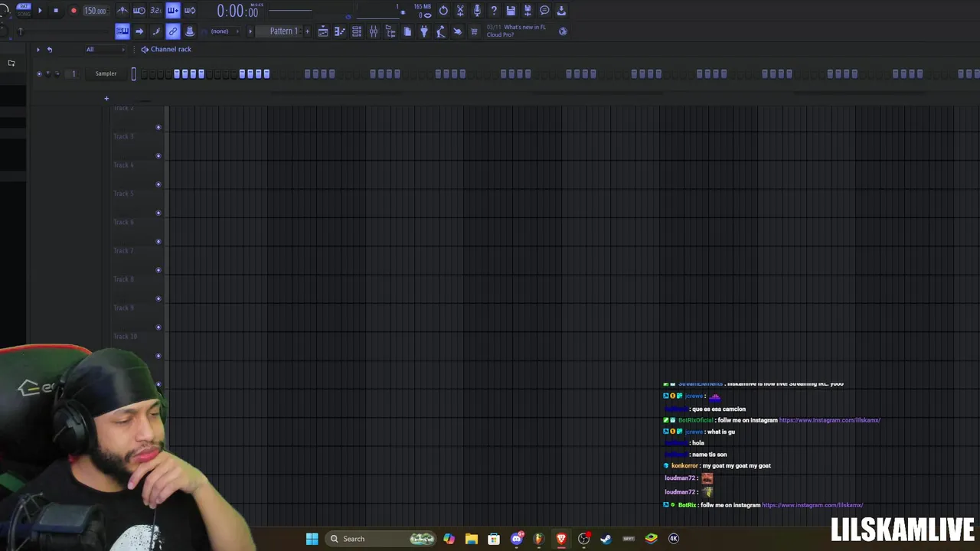The width and height of the screenshot is (980, 551).
Task: Click the red record button
Action: click(x=73, y=11)
